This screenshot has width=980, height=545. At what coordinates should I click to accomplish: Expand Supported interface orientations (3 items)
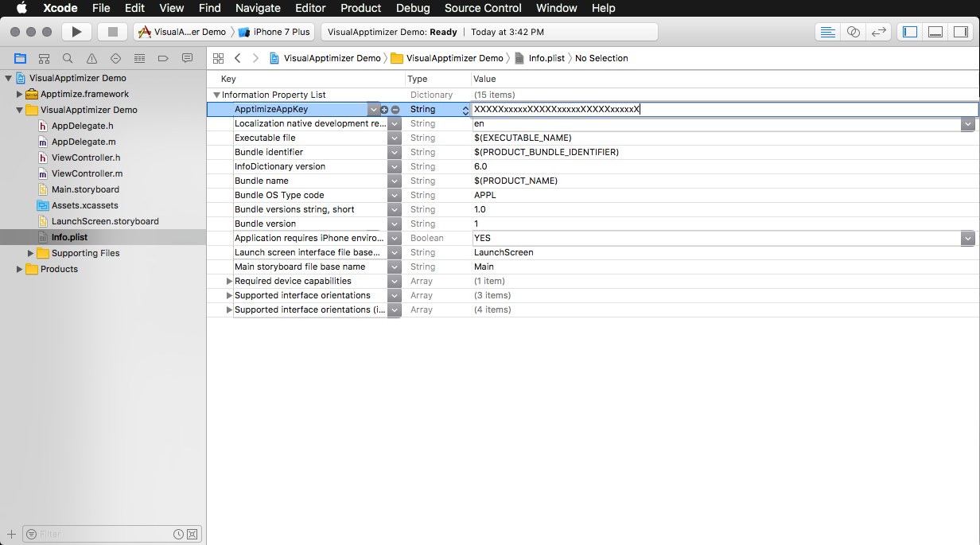[229, 295]
